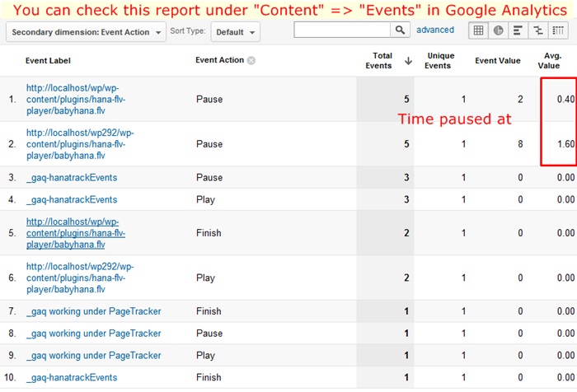Open the advanced filter link
This screenshot has height=392, width=577.
click(x=435, y=30)
